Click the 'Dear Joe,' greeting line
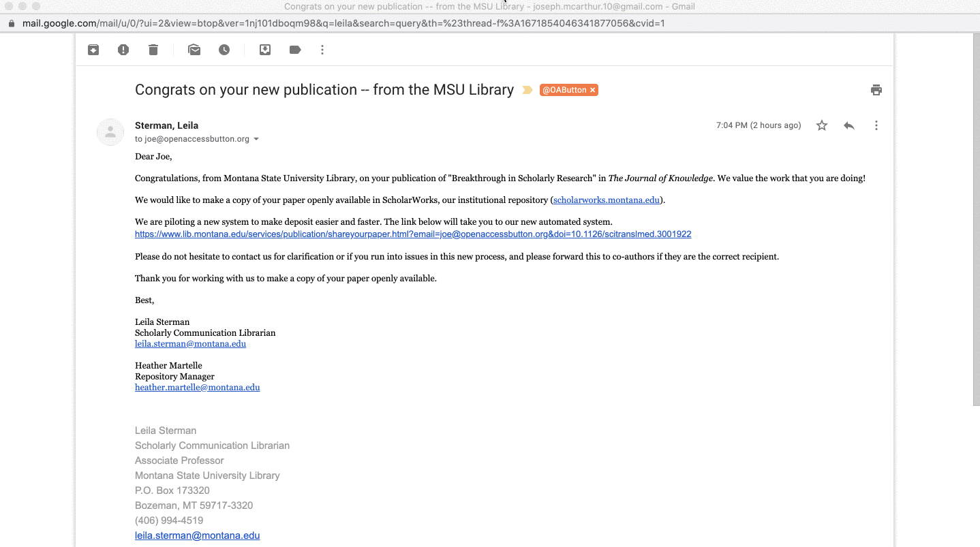The image size is (980, 547). 153,157
